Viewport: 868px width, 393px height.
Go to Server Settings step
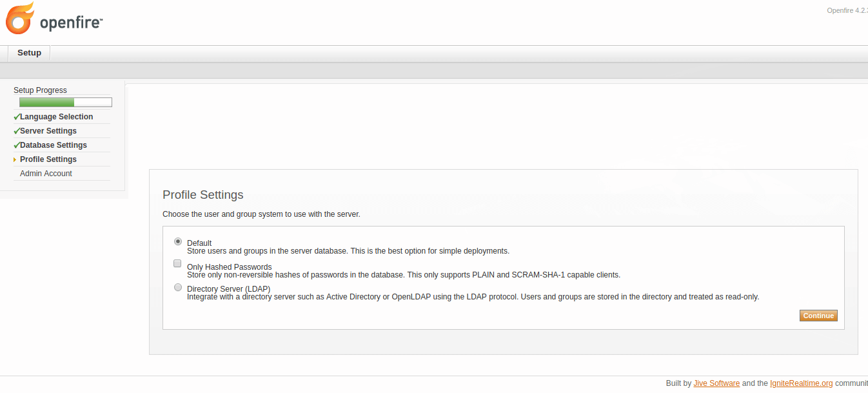click(x=48, y=131)
